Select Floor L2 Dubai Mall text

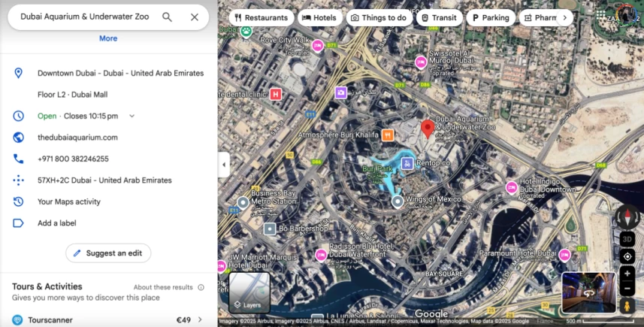pos(73,95)
